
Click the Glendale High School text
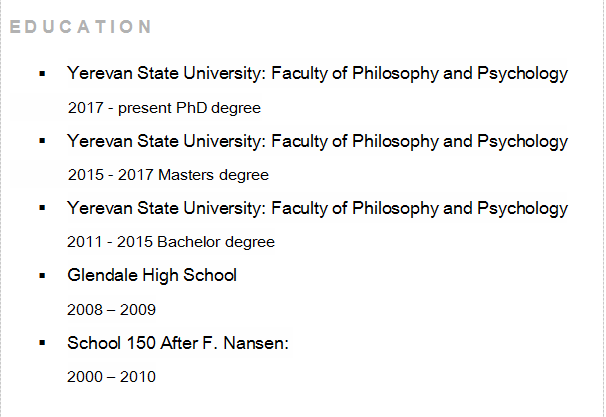152,275
